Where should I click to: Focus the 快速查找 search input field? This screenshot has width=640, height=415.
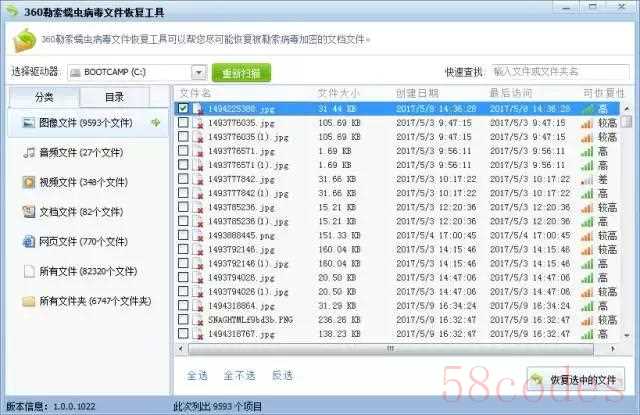tap(560, 72)
